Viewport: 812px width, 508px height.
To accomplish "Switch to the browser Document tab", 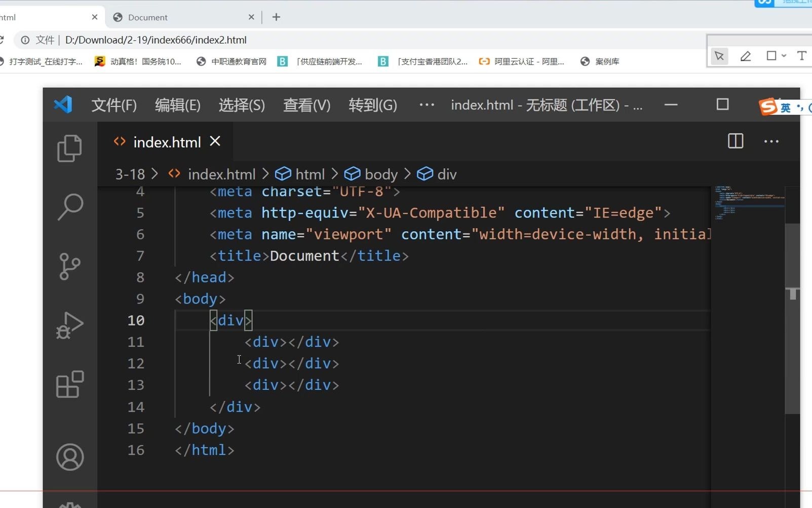I will click(x=183, y=17).
